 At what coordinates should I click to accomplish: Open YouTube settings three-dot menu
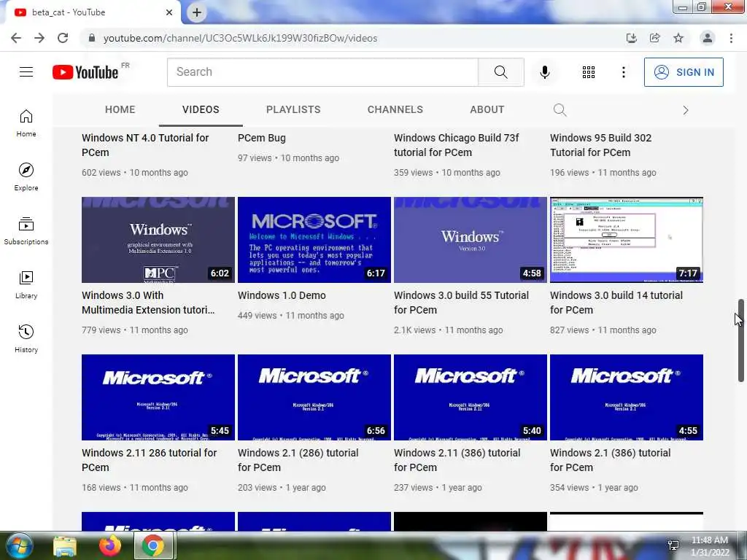click(x=623, y=72)
